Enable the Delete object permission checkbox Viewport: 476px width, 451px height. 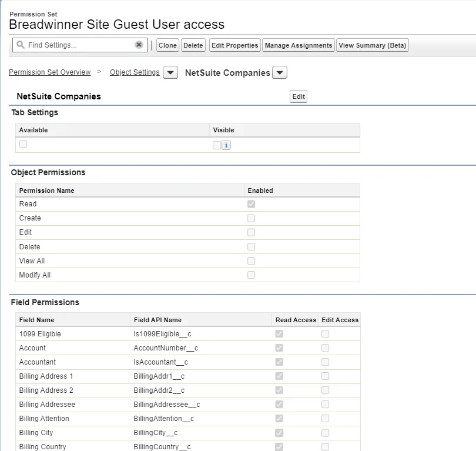pos(251,246)
